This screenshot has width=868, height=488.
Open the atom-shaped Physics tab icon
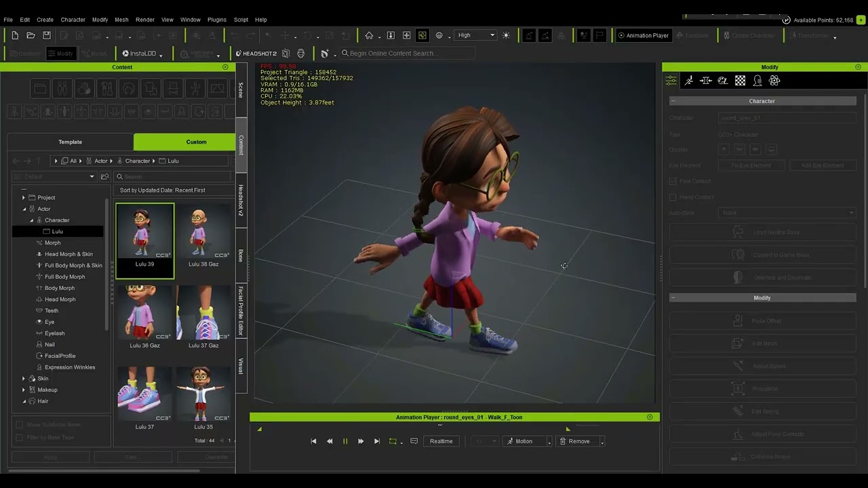[774, 81]
